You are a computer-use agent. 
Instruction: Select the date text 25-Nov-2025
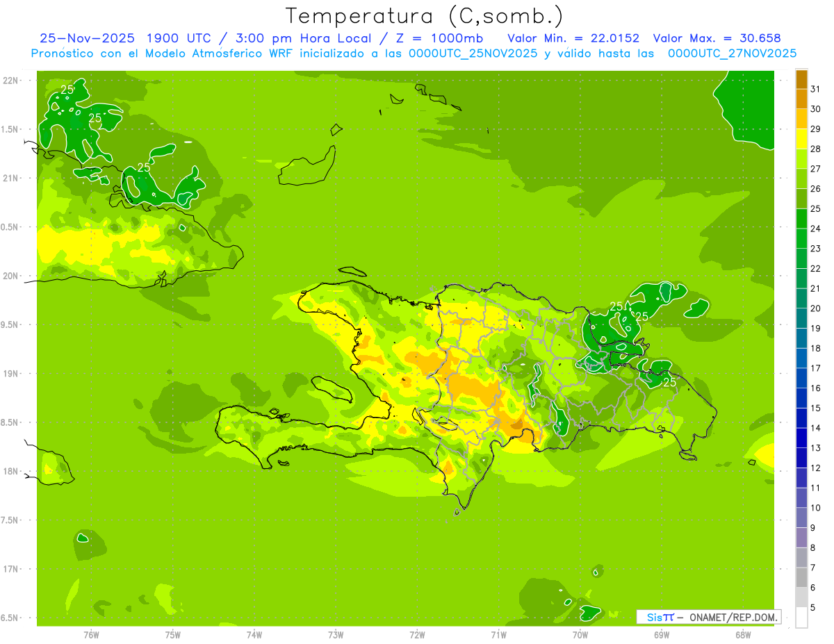tap(87, 38)
